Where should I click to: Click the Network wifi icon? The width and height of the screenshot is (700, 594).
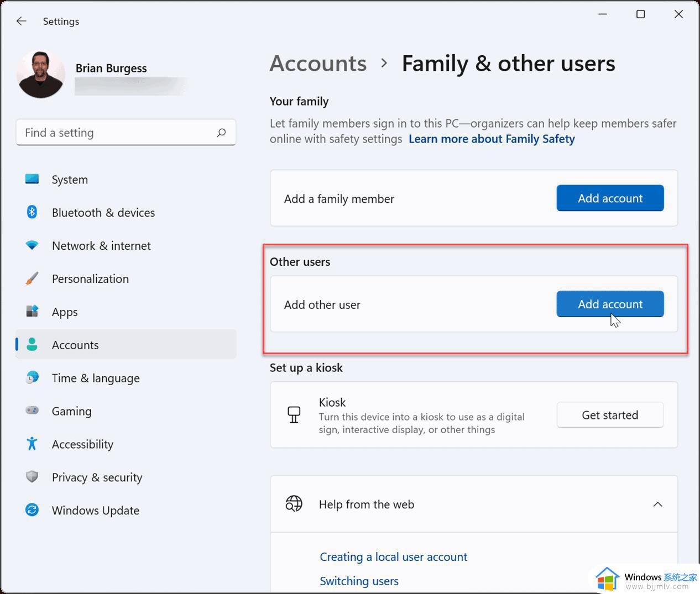(x=32, y=245)
